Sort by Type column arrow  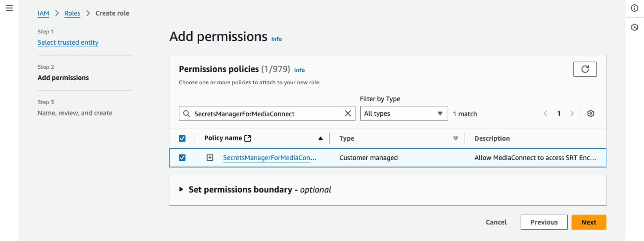point(455,138)
